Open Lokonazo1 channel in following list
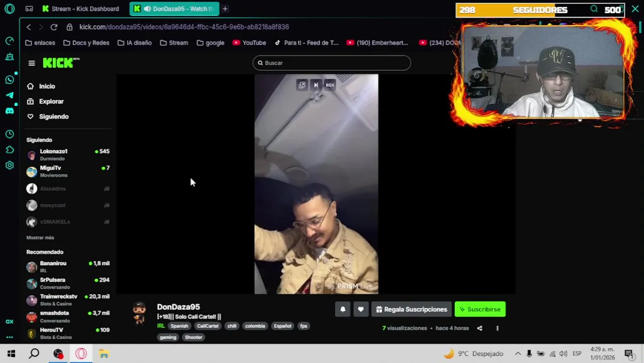Screen dimensions: 644x363 tap(68, 155)
